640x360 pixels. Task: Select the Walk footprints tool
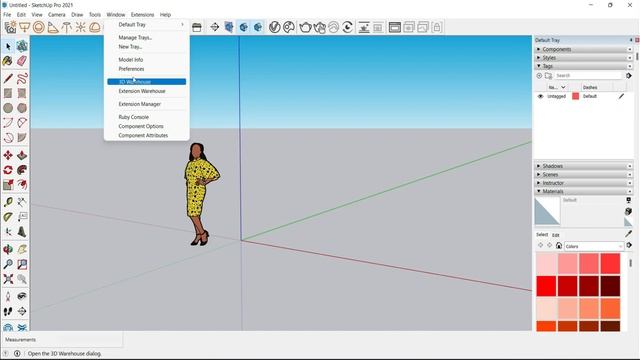(x=8, y=311)
